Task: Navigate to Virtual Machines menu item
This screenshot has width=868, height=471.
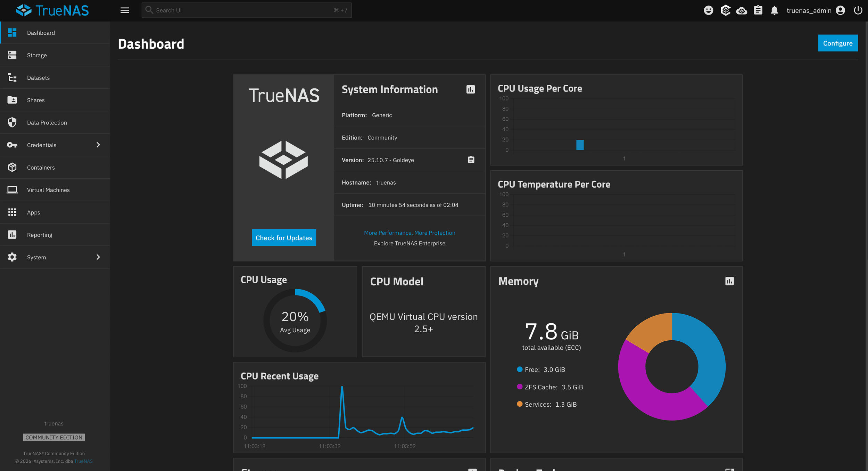Action: 55,190
